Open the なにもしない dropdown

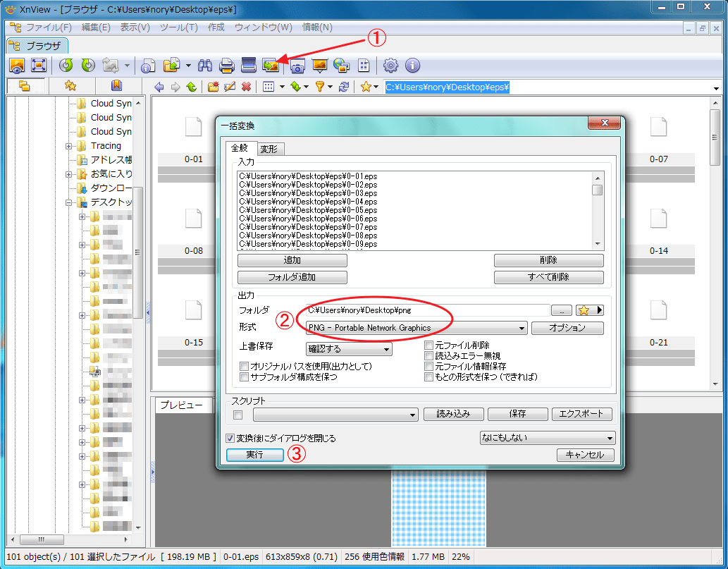click(x=547, y=438)
